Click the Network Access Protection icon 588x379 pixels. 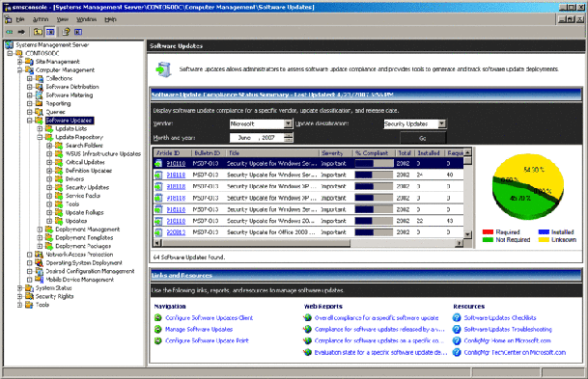point(40,255)
